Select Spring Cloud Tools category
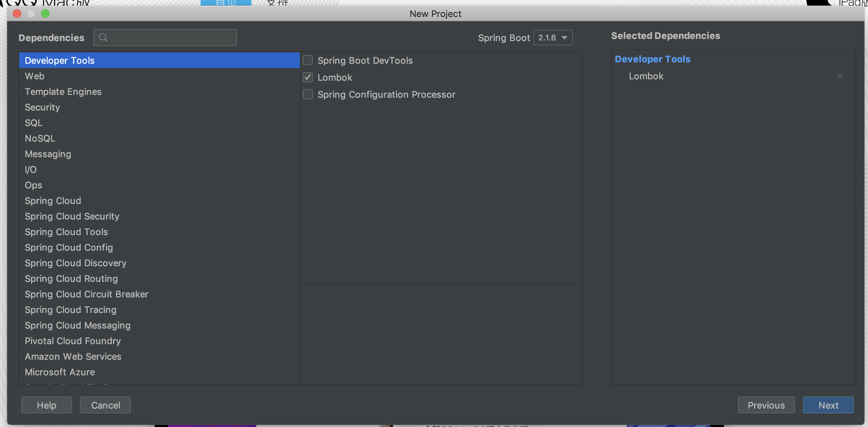Screen dimensions: 868x427 click(159, 232)
